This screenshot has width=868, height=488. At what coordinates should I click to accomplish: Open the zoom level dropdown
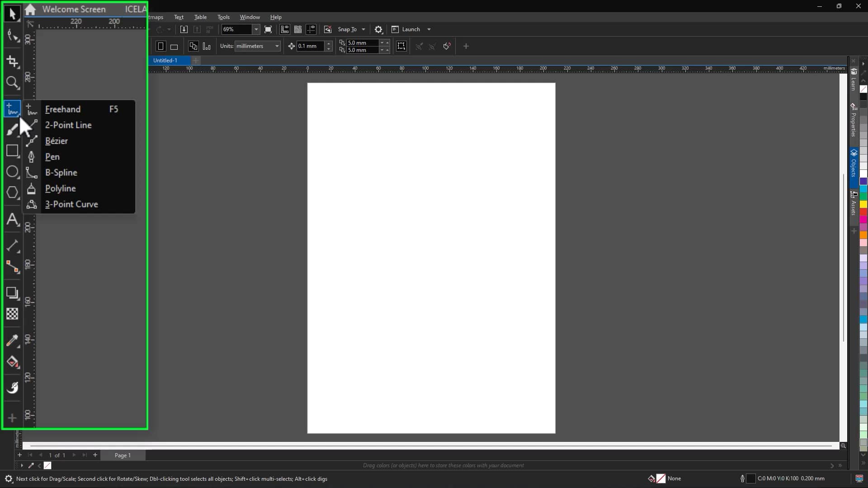tap(256, 29)
